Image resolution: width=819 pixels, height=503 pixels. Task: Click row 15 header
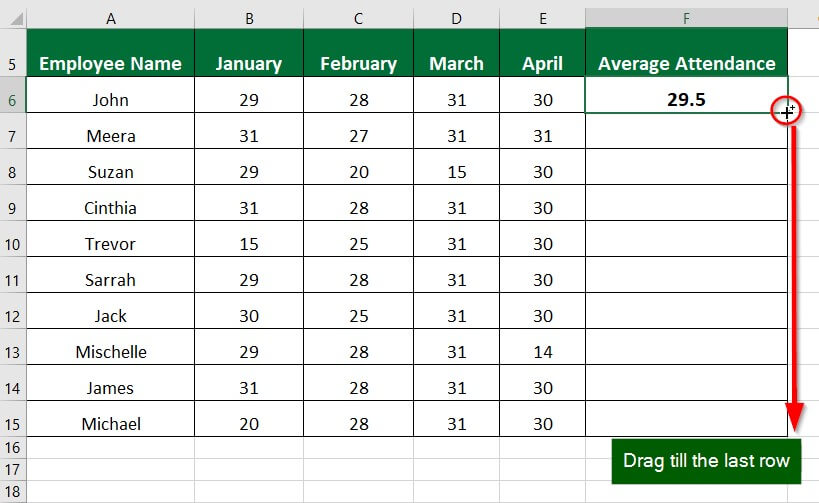[x=12, y=423]
